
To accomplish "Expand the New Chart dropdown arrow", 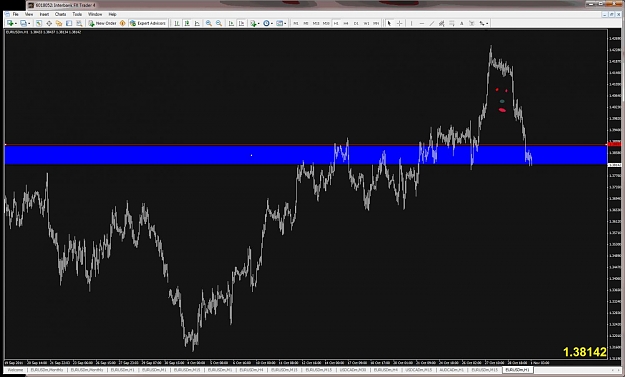I will point(15,24).
